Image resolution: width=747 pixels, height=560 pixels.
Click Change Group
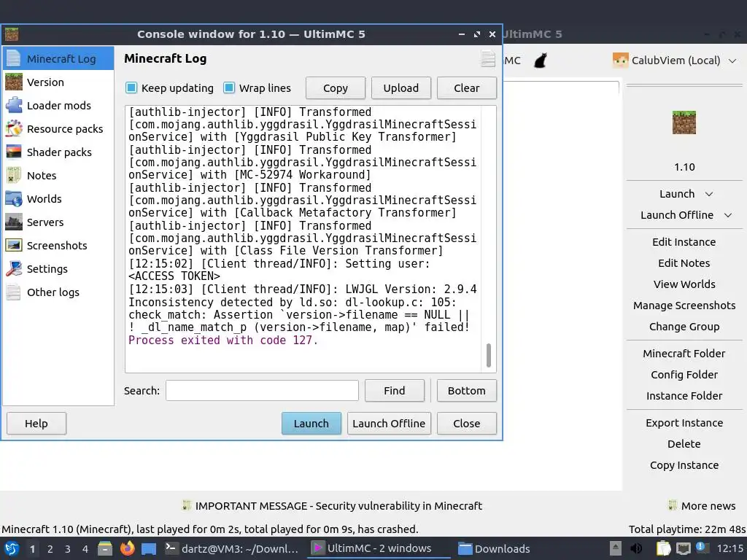(684, 327)
